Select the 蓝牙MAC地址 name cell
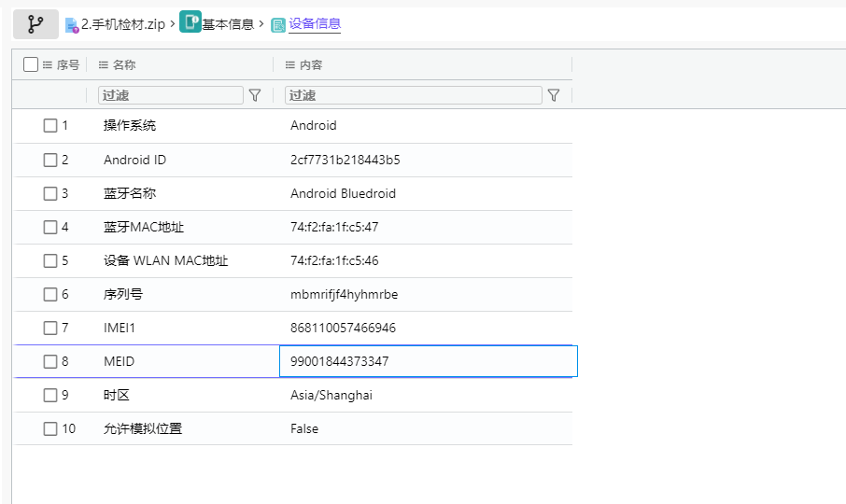The image size is (846, 504). pos(144,227)
